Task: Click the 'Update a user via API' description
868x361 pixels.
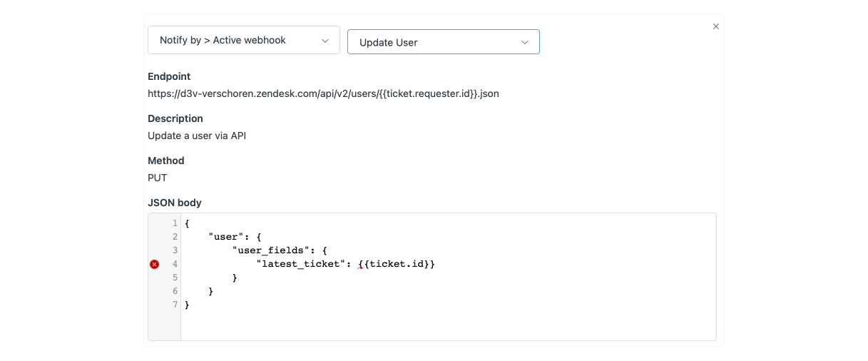Action: tap(197, 136)
